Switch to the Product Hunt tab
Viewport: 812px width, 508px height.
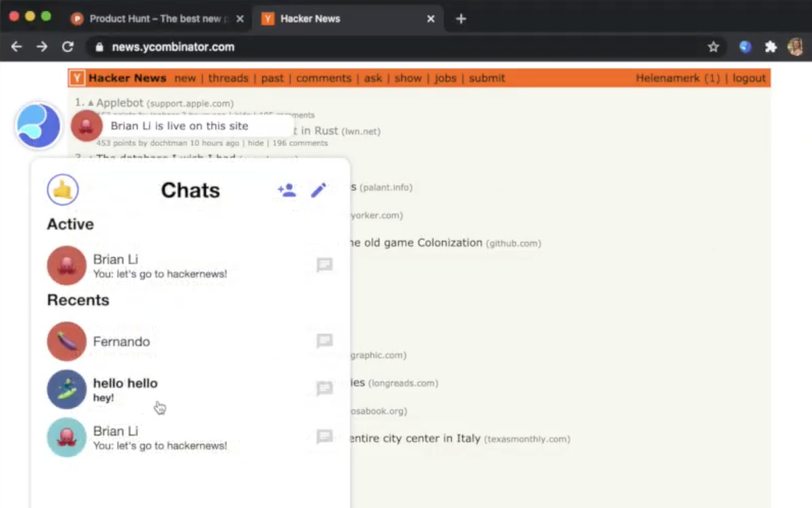(157, 18)
